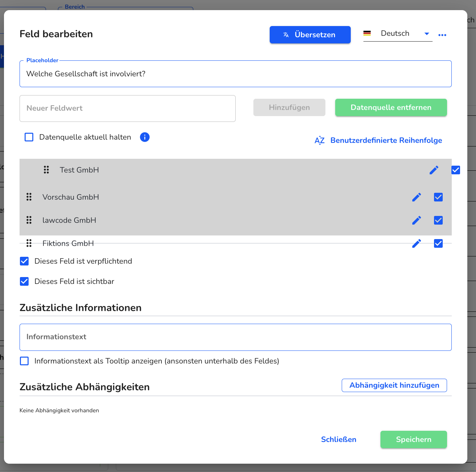
Task: Select the Vorschau GmbH list entry text
Action: [71, 197]
